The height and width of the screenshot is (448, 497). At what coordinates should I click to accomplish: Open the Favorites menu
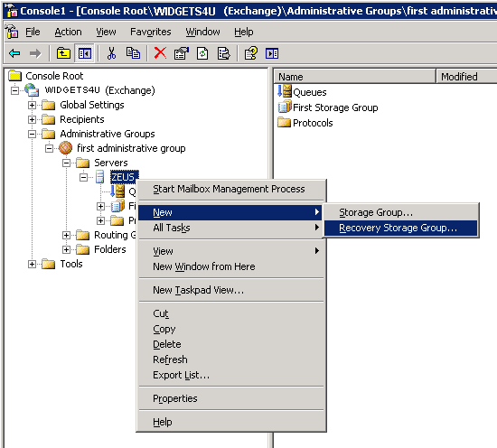coord(151,32)
